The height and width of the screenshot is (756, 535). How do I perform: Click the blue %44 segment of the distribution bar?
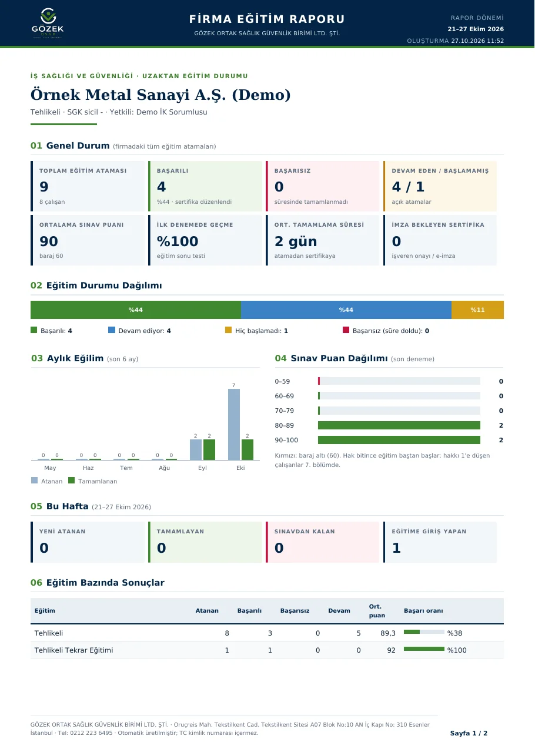[x=346, y=310]
